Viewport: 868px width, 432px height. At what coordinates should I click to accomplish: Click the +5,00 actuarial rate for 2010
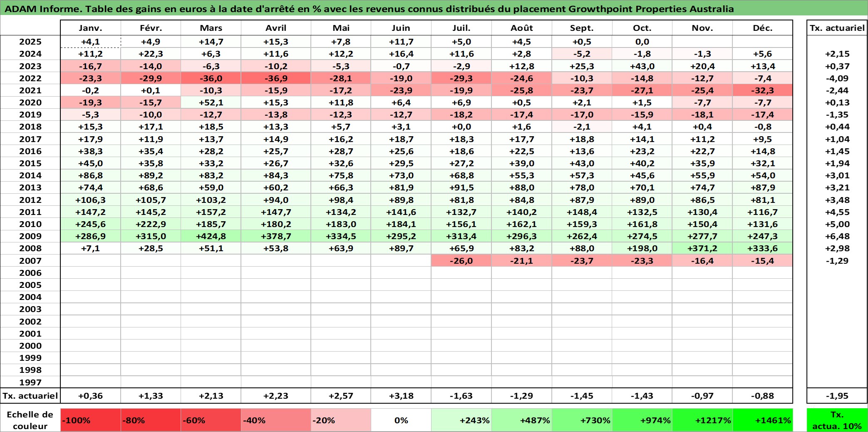tap(837, 224)
